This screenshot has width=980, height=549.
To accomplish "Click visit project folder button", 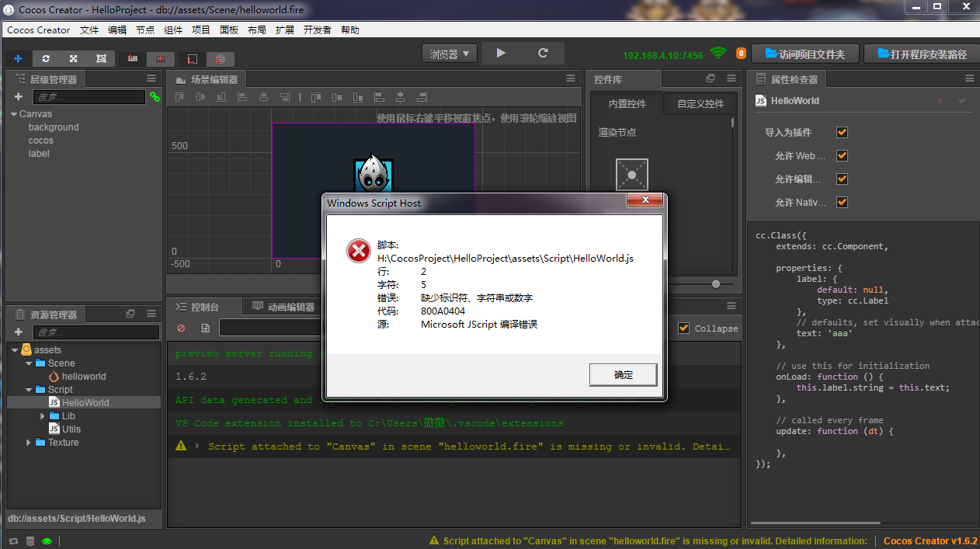I will (804, 54).
